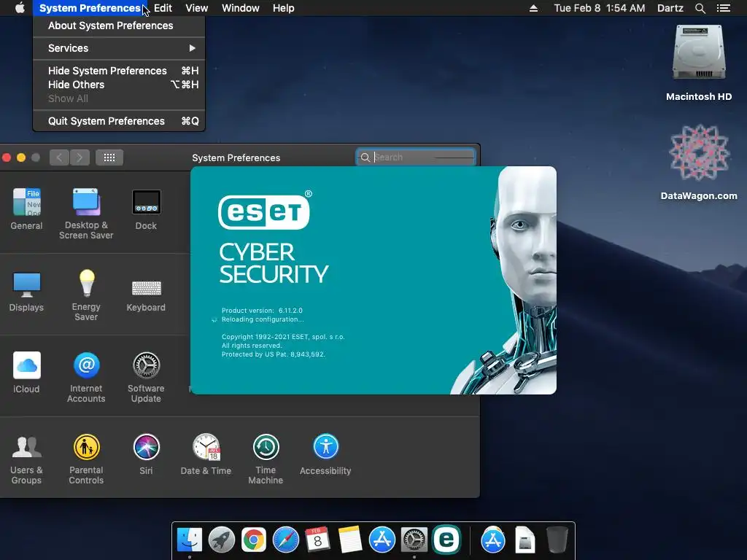The width and height of the screenshot is (747, 560).
Task: Click the forward arrow in System Preferences
Action: point(80,157)
